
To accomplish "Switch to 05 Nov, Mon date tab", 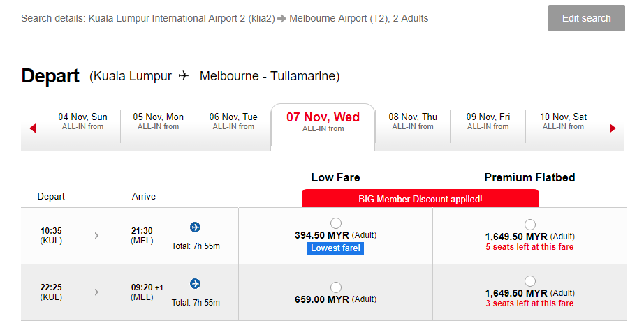I will [x=158, y=121].
